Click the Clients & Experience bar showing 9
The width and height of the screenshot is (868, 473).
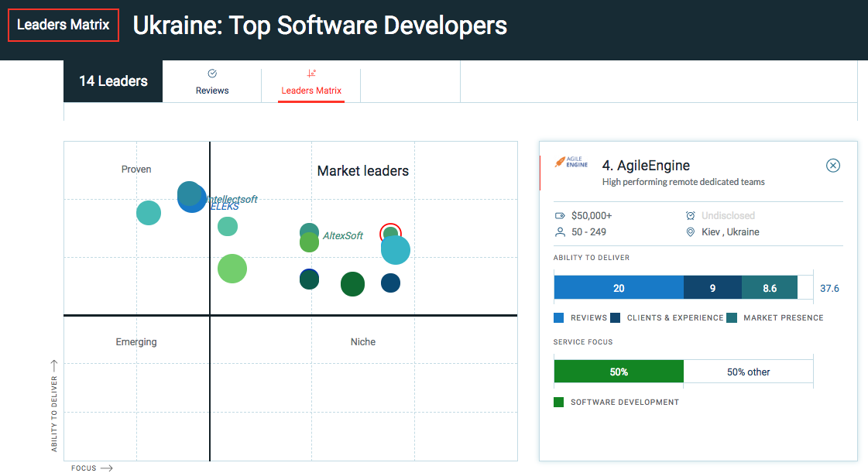point(712,288)
